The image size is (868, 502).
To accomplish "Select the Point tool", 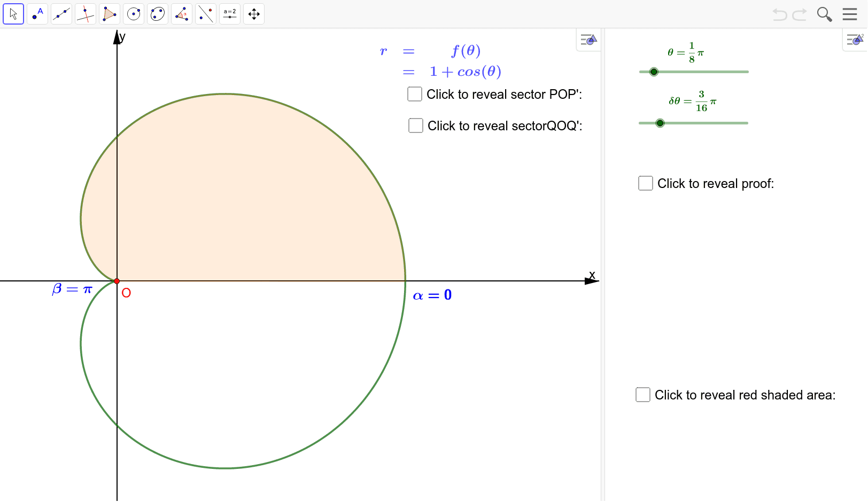I will click(x=37, y=14).
